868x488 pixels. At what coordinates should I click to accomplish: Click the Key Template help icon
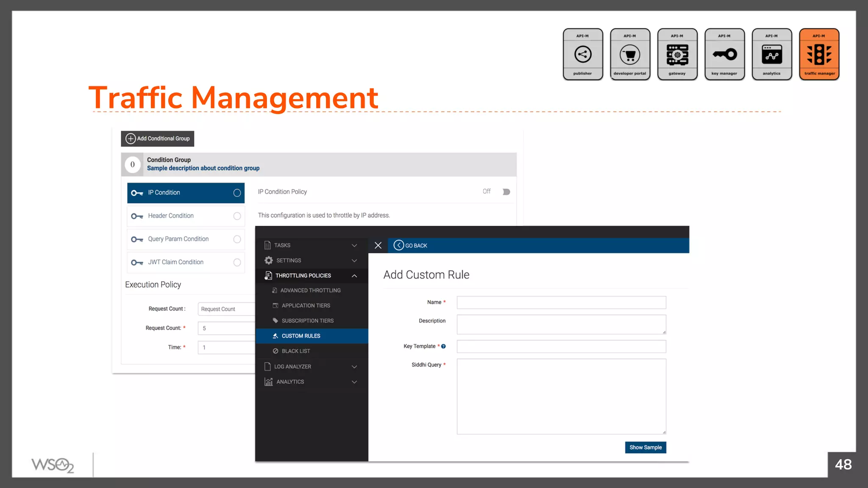[x=443, y=347]
